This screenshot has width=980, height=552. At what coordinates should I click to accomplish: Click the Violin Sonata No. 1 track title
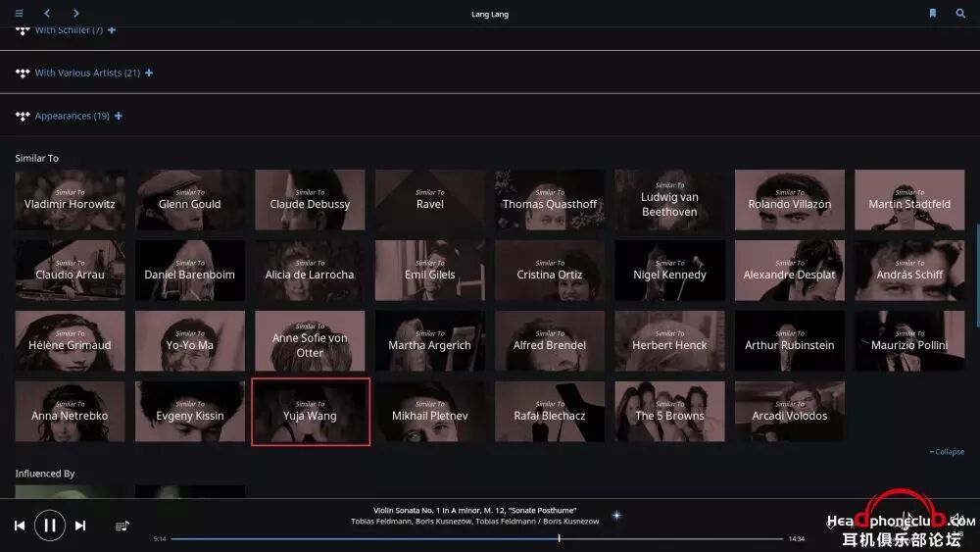475,510
